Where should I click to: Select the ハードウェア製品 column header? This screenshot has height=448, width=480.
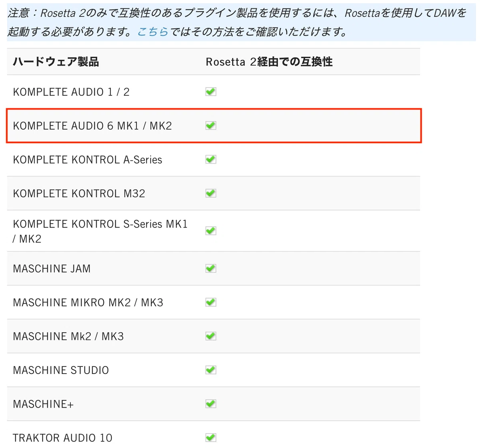coord(56,62)
